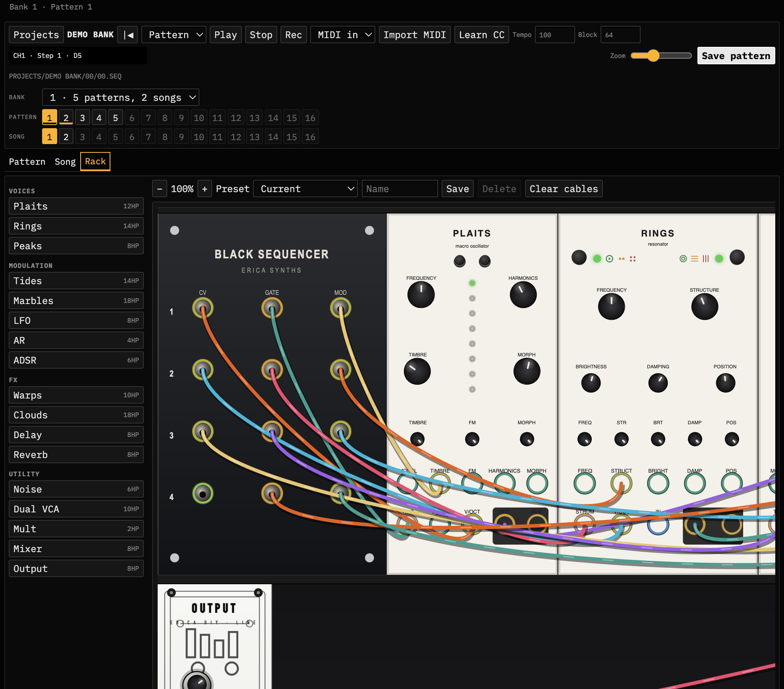The height and width of the screenshot is (689, 784).
Task: Select song slot 2
Action: [66, 137]
